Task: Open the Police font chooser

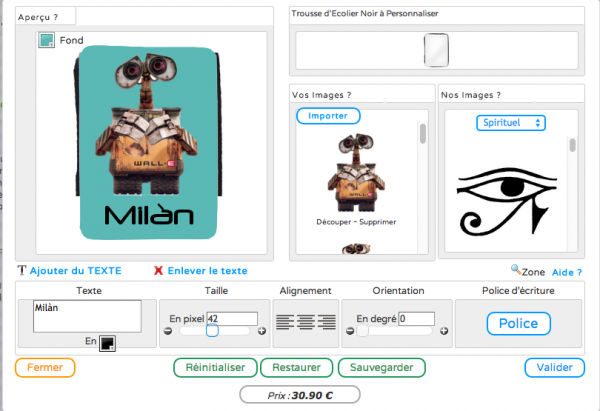Action: [518, 324]
